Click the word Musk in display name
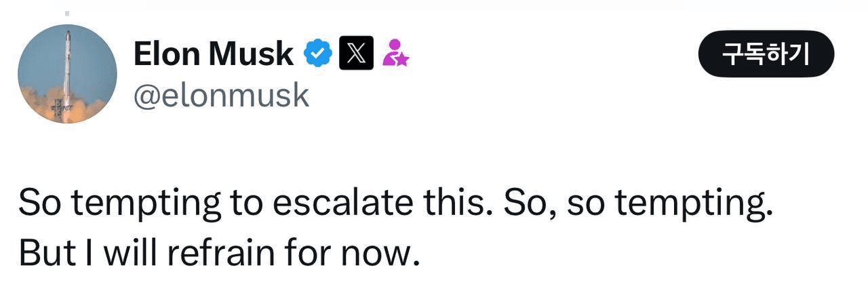This screenshot has height=293, width=868. click(x=252, y=54)
